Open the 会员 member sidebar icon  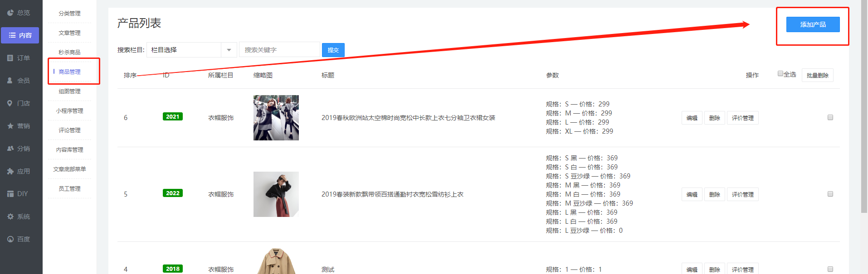[x=10, y=81]
